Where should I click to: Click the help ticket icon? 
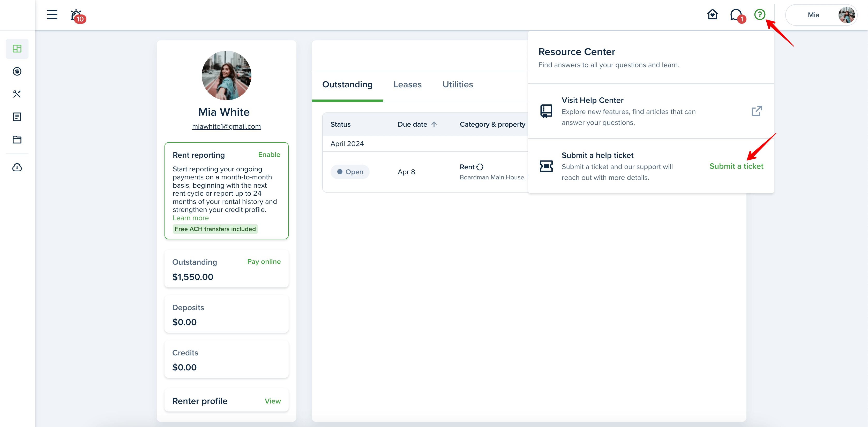[546, 166]
